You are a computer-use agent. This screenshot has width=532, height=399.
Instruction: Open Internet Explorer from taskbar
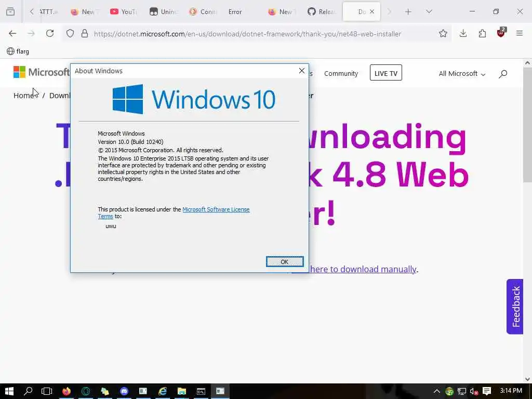click(x=163, y=391)
